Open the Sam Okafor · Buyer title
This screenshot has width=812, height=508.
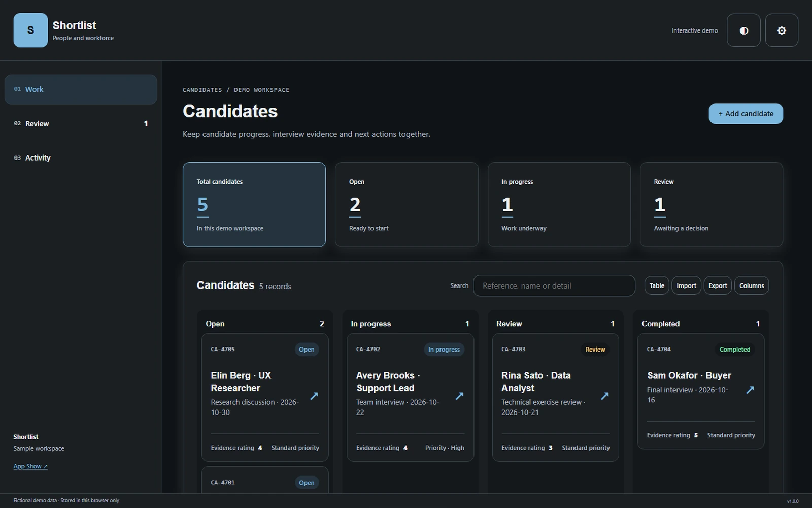tap(689, 375)
